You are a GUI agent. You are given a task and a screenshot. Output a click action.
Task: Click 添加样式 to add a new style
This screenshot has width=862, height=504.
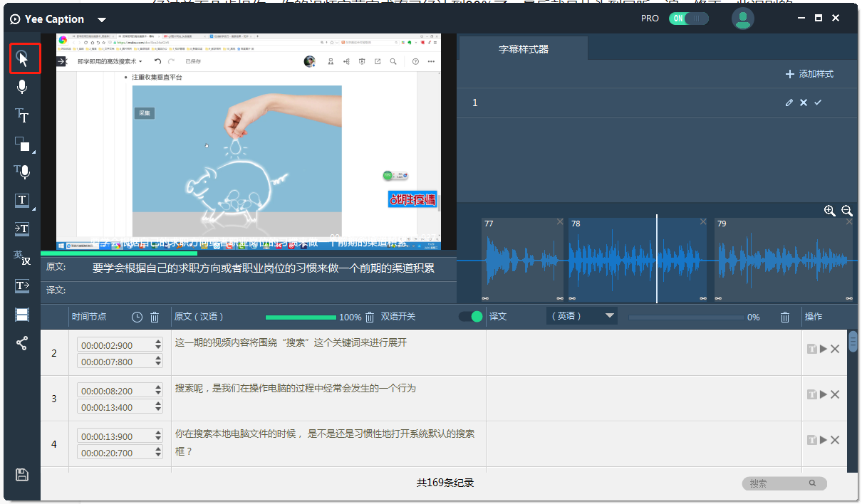[x=817, y=74]
